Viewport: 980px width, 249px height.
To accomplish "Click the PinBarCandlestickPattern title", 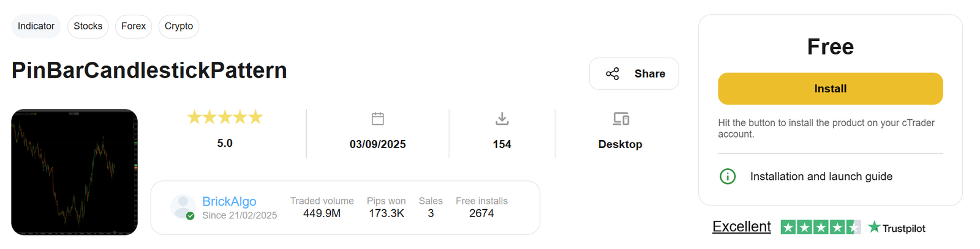I will click(149, 70).
